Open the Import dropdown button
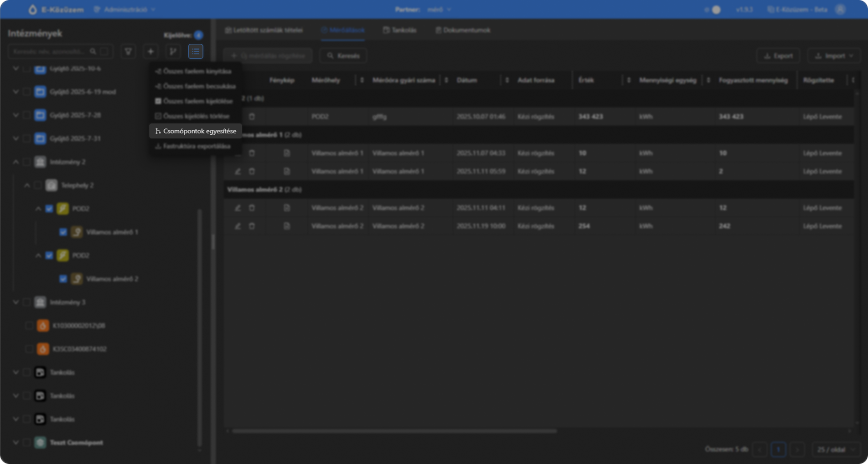 (x=834, y=56)
